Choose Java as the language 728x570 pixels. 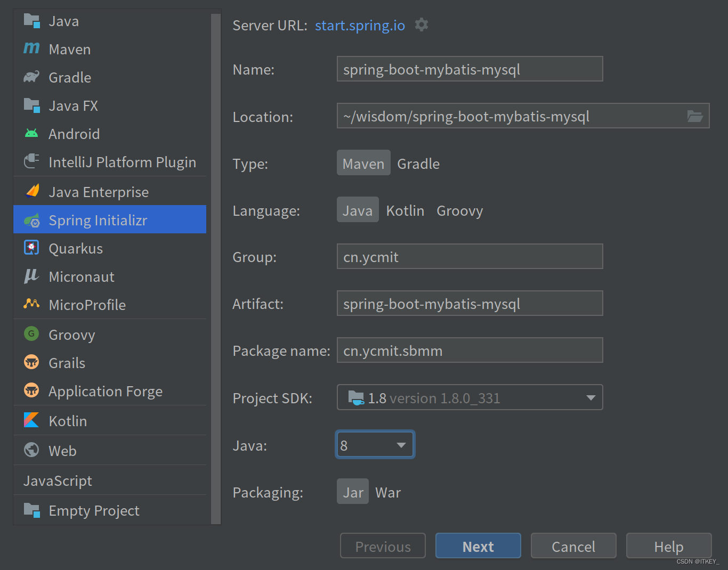[x=358, y=210]
